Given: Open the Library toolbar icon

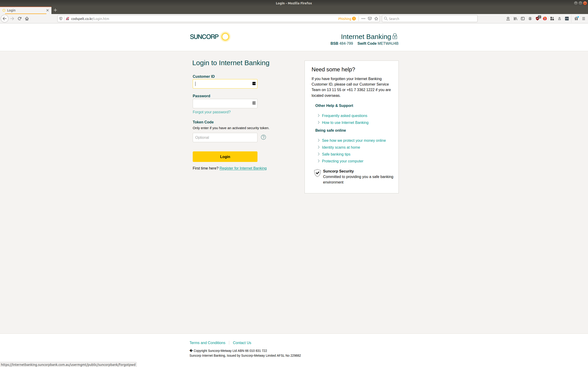Looking at the screenshot, I should [x=515, y=18].
